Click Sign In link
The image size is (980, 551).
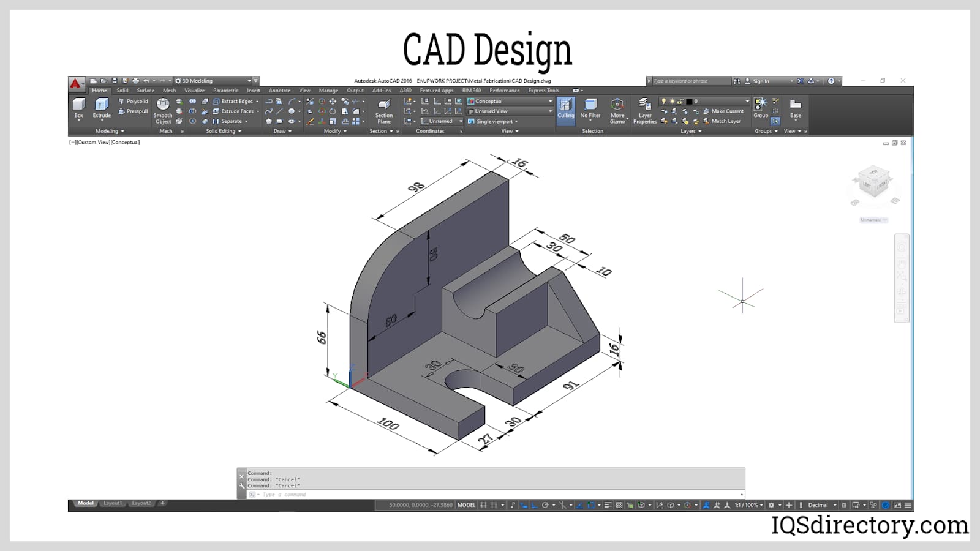point(761,81)
